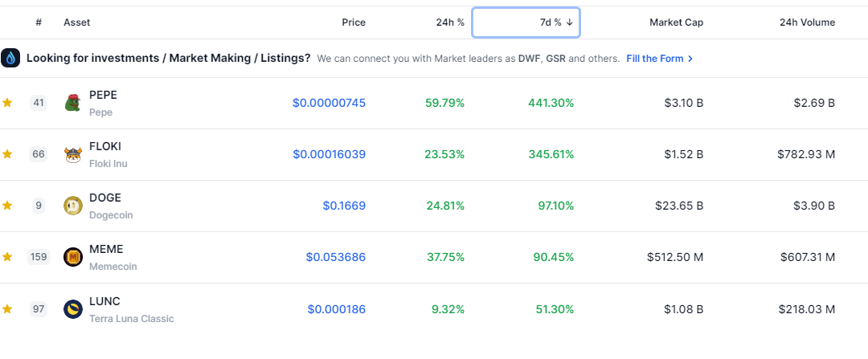Click the Dogecoin coin icon
Screen dimensions: 868x359
tap(73, 206)
